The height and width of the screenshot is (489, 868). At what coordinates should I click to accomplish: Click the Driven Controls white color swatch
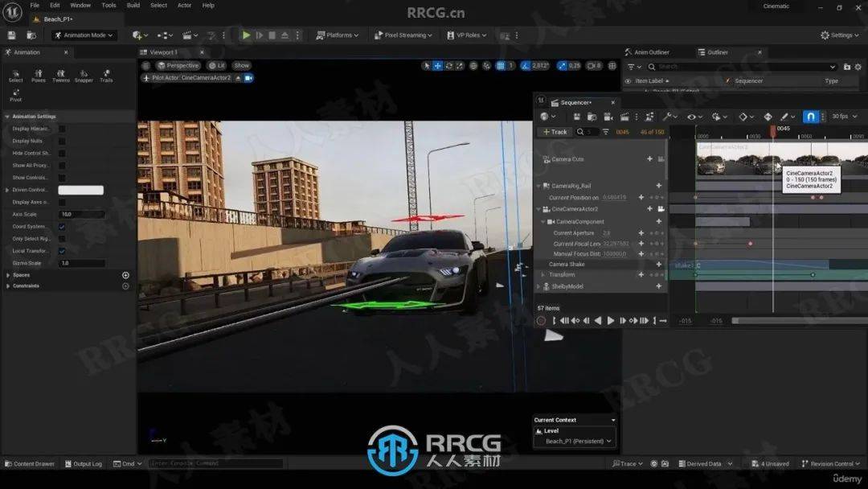tap(81, 190)
